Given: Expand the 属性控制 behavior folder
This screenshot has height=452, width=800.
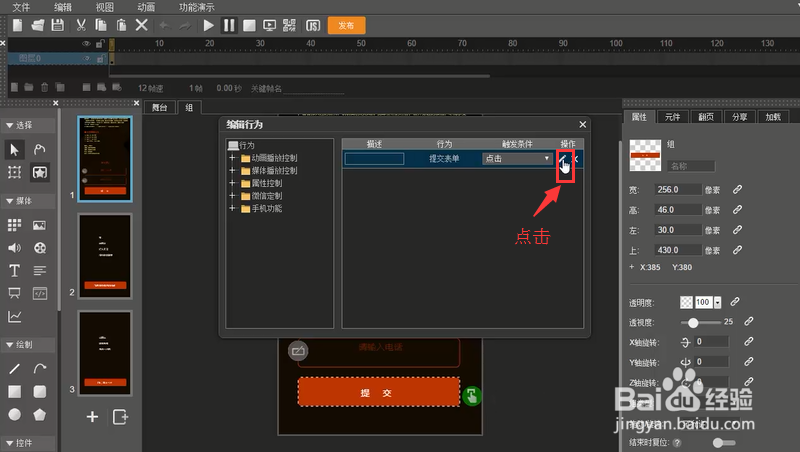Looking at the screenshot, I should (232, 183).
